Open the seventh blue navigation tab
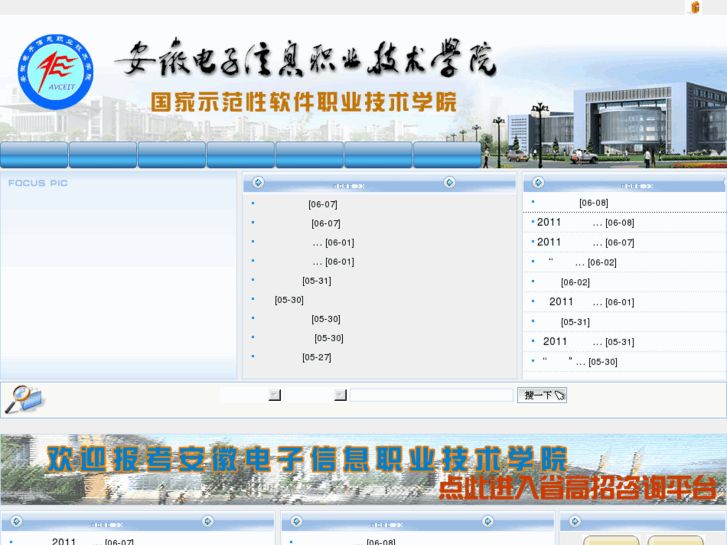 [x=447, y=154]
